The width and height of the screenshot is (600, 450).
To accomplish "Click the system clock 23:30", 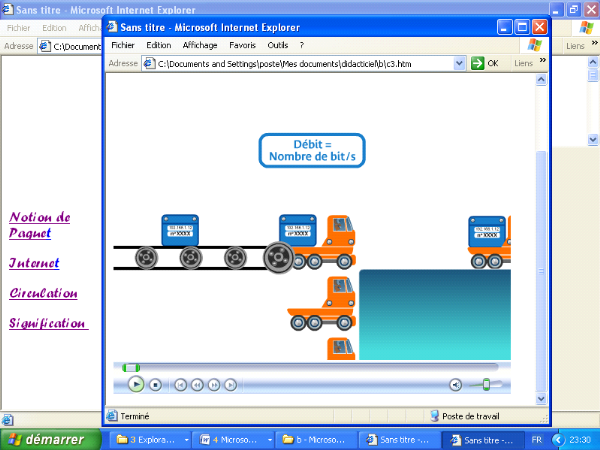I will [580, 440].
